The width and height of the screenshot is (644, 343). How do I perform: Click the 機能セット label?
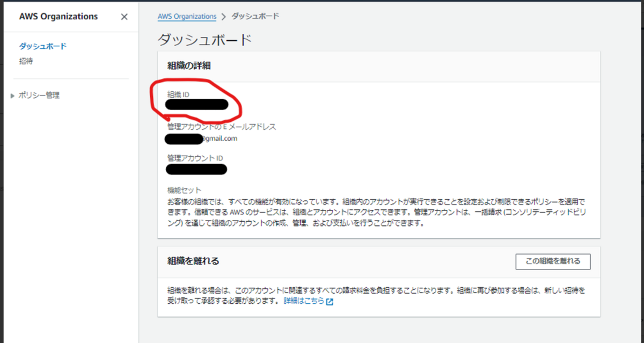[x=184, y=190]
